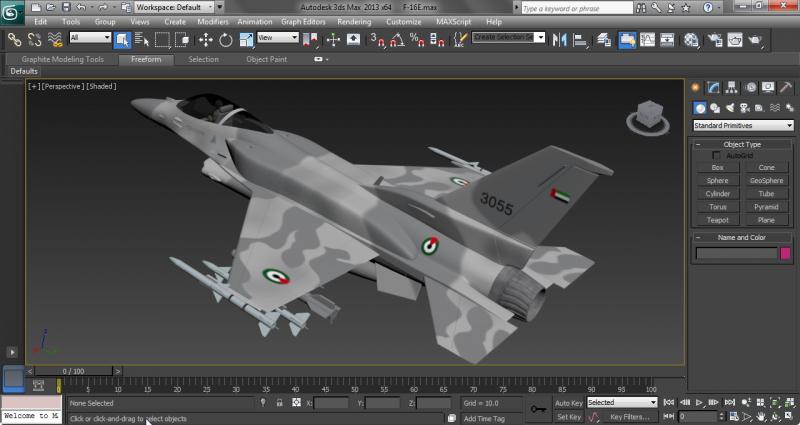This screenshot has height=425, width=800.
Task: Click the Teapot primitive button
Action: 717,220
